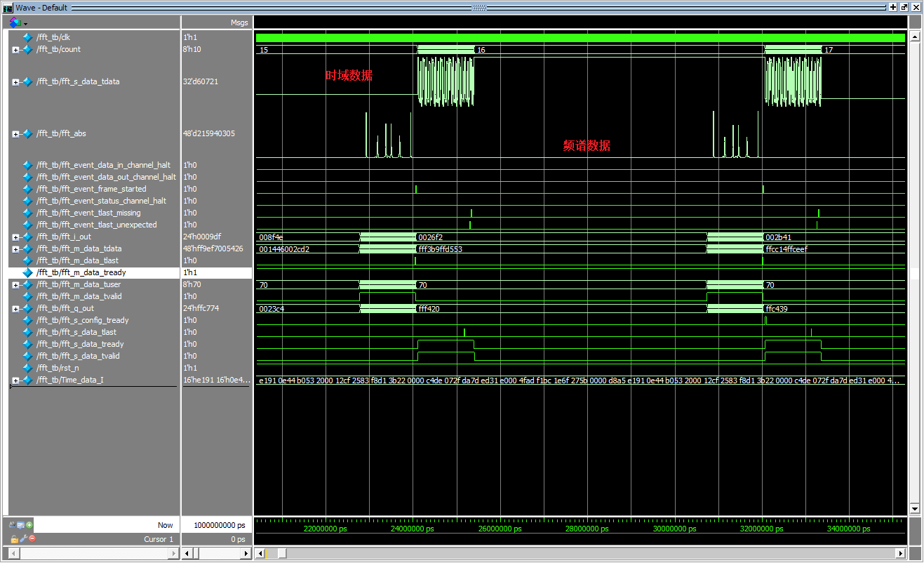Select the signal-display diamond icon in the toolbar
This screenshot has width=924, height=563.
click(x=15, y=22)
